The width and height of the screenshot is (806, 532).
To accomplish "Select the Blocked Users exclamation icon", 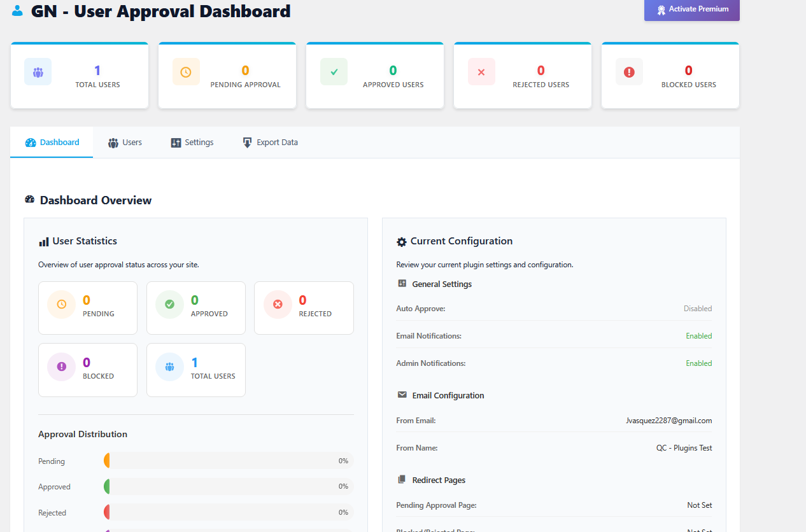I will 629,71.
